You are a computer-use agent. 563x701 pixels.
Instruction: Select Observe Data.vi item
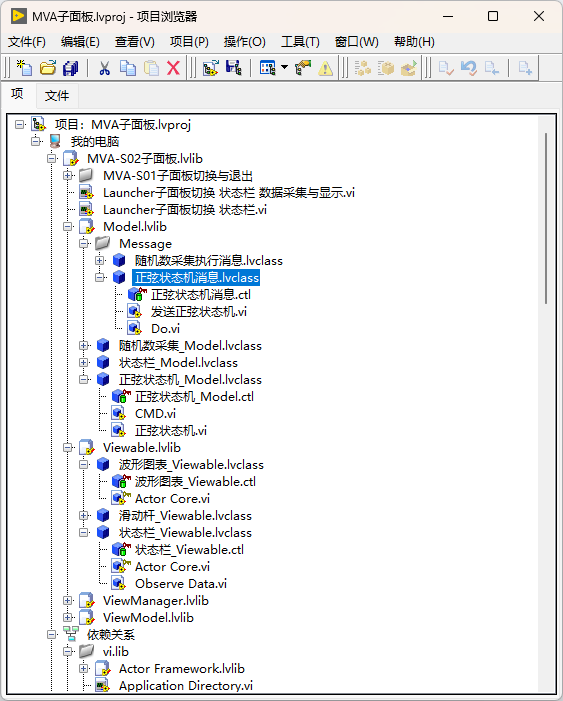tap(181, 583)
